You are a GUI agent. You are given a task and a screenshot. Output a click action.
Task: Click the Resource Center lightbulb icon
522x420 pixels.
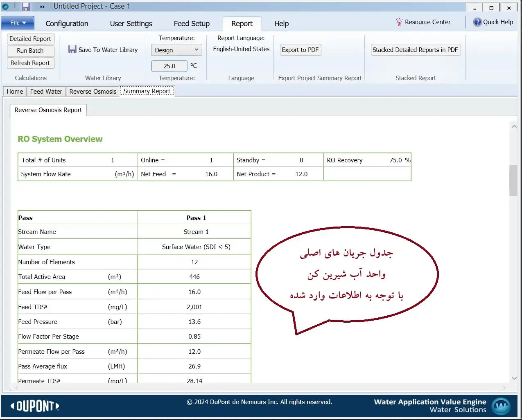tap(399, 22)
